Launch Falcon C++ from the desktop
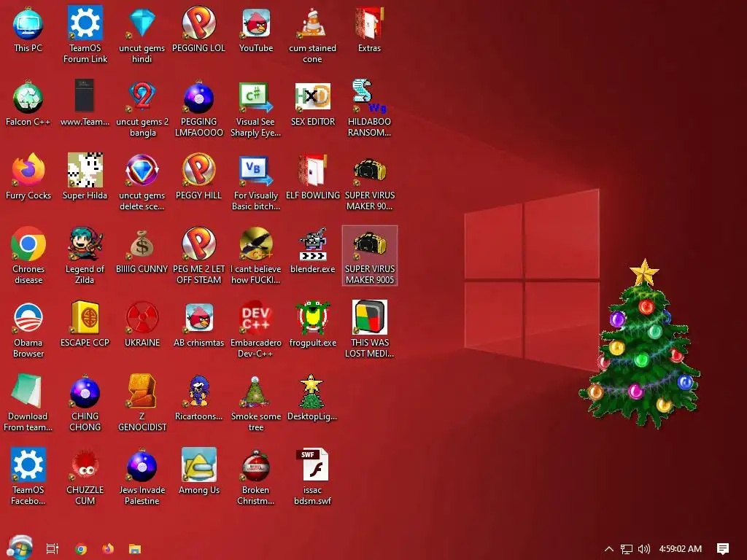Viewport: 747px width, 560px height. [28, 104]
